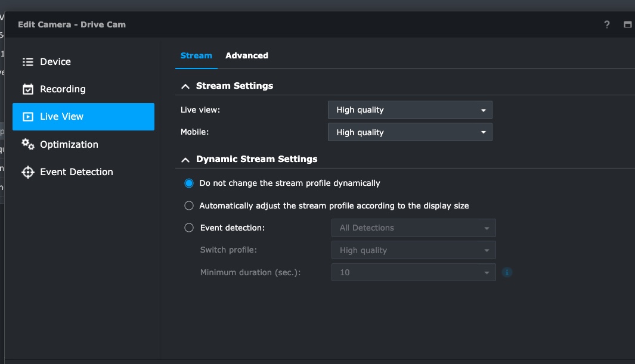Click the info icon beside Minimum duration
The image size is (635, 364).
pyautogui.click(x=507, y=273)
